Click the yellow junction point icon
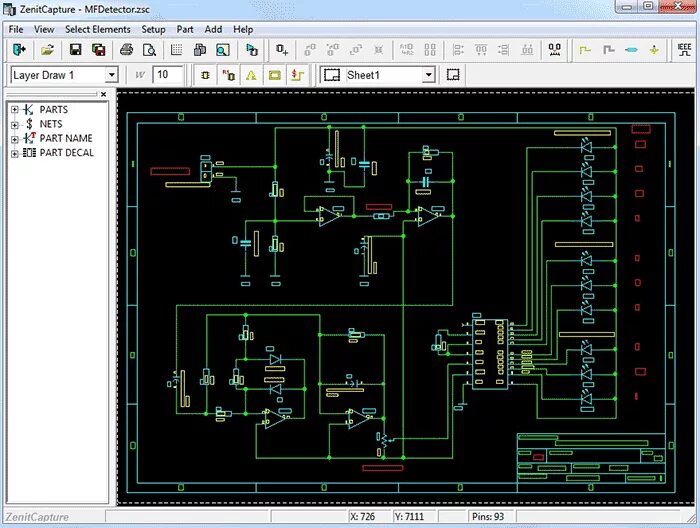This screenshot has width=700, height=528. [654, 50]
